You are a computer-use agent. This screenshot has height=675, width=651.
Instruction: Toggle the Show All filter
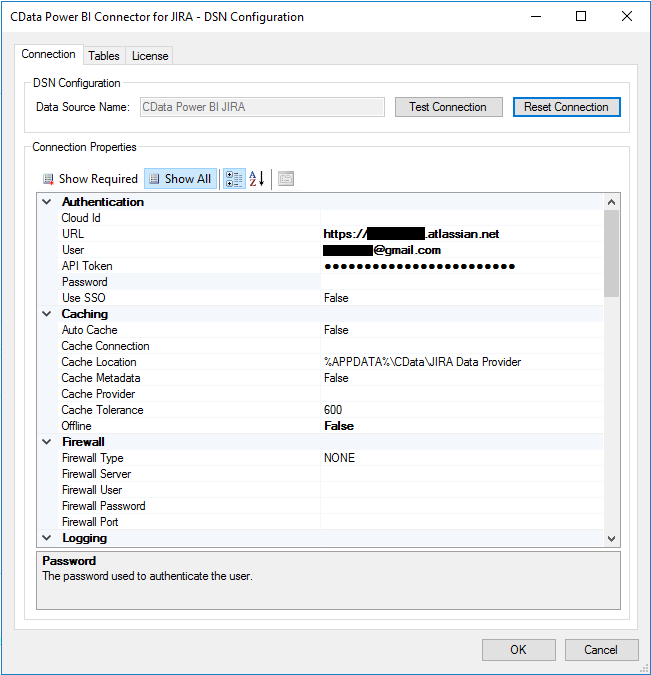180,179
